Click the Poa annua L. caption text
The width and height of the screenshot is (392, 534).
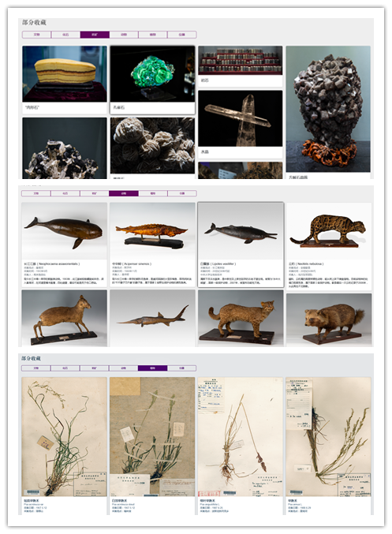293,504
